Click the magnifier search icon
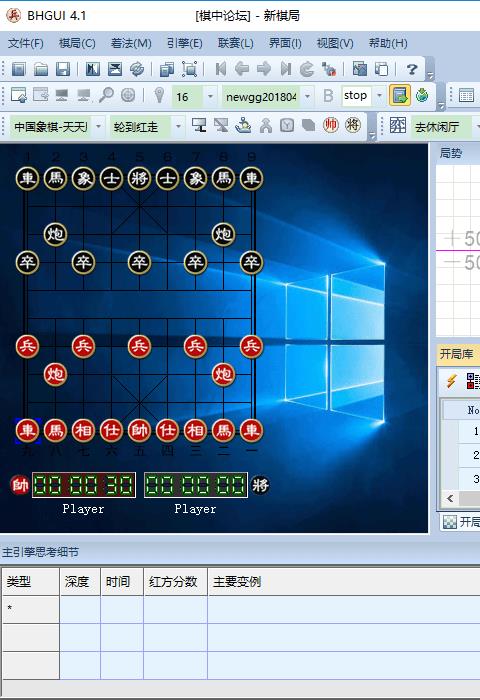This screenshot has height=700, width=480. [x=106, y=95]
